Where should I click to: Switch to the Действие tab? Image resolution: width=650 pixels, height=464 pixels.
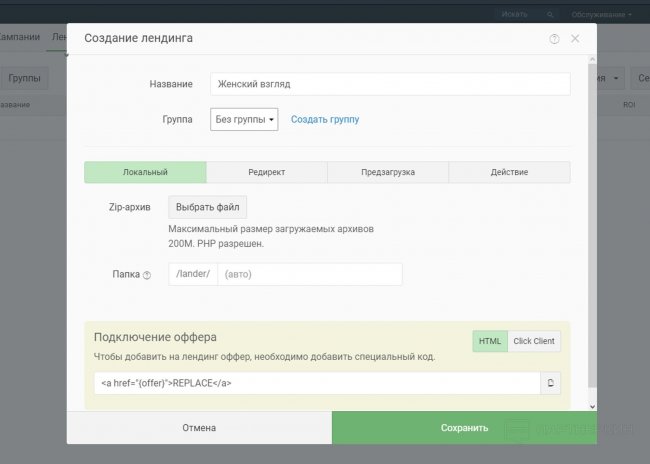coord(509,172)
